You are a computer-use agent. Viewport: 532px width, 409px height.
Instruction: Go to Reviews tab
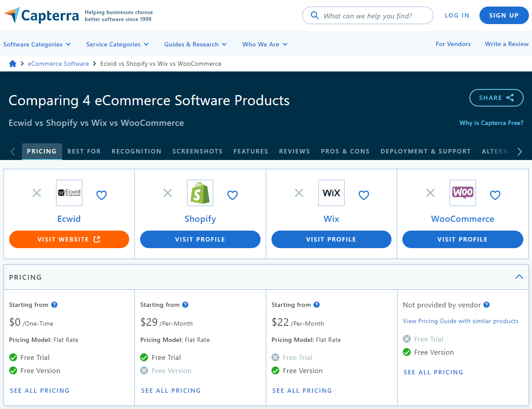click(295, 151)
